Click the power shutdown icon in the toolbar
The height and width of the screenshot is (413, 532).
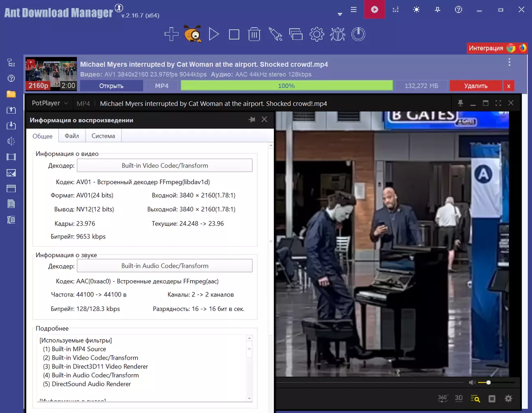[x=358, y=34]
